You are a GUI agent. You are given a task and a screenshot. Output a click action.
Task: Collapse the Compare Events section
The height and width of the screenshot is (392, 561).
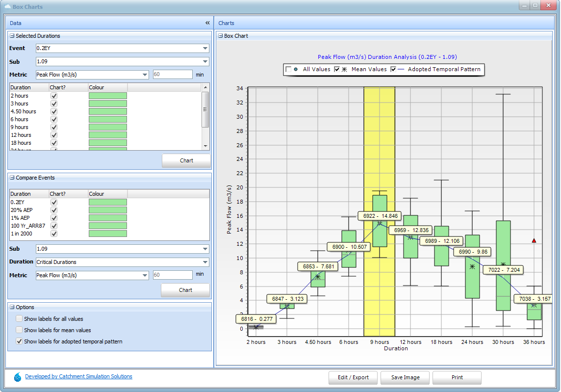(x=12, y=178)
